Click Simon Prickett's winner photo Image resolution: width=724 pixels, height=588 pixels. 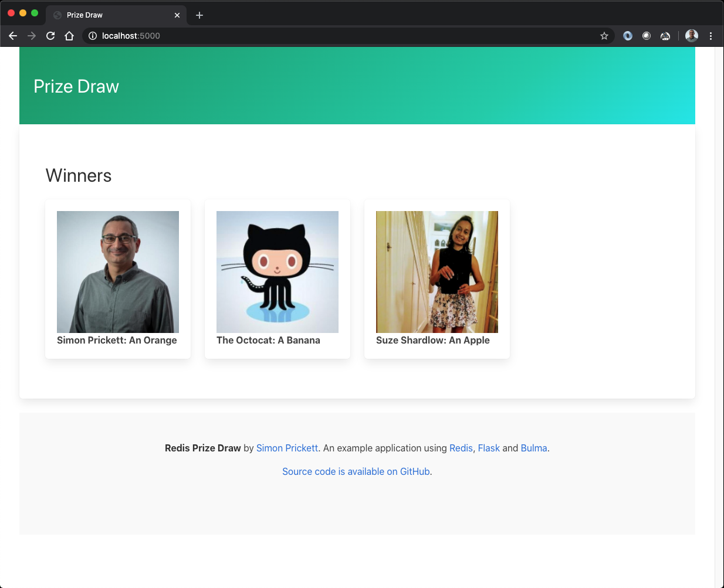[118, 272]
